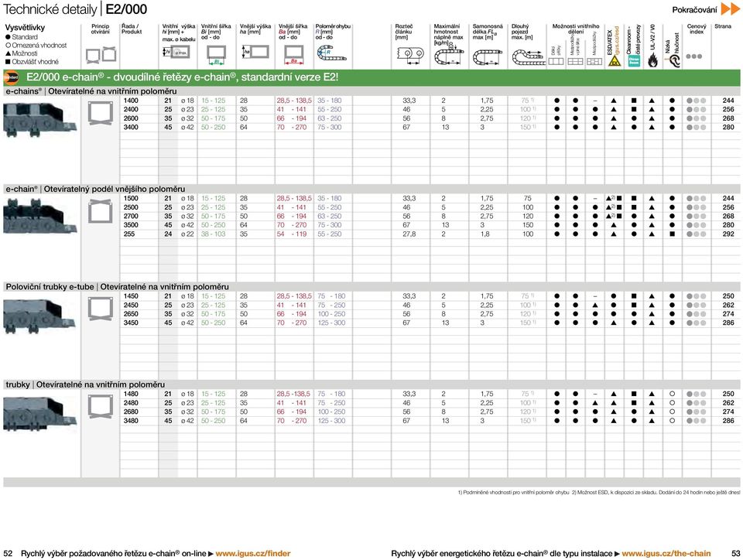The image size is (743, 560).
Task: Click the UL-V2/V0 flame icon
Action: [x=652, y=60]
